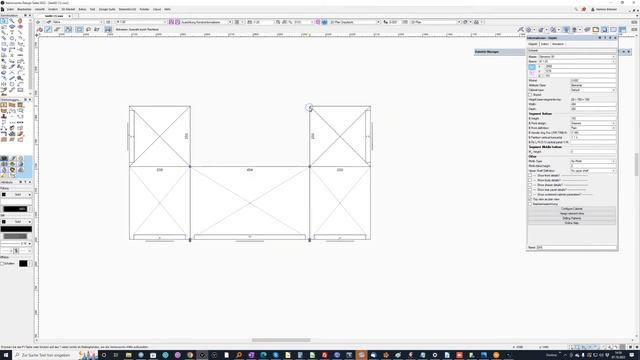Image resolution: width=640 pixels, height=360 pixels.
Task: Click the first tool icon in the Werkzeuggruppen palette
Action: point(4,105)
